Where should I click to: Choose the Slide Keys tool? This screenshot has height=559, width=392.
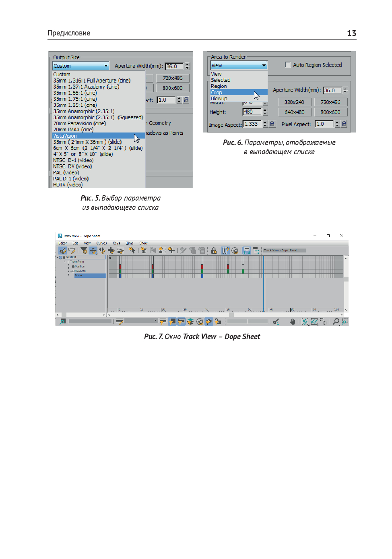coord(102,251)
